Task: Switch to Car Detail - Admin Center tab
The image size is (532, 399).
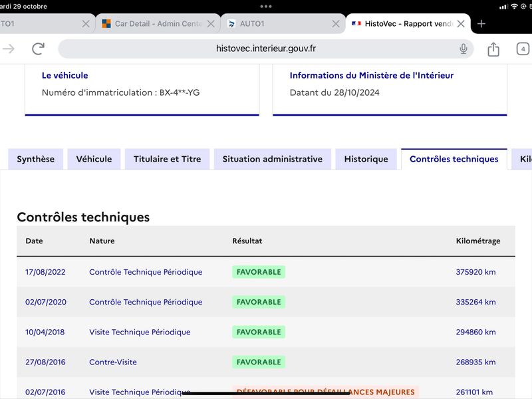Action: point(158,24)
